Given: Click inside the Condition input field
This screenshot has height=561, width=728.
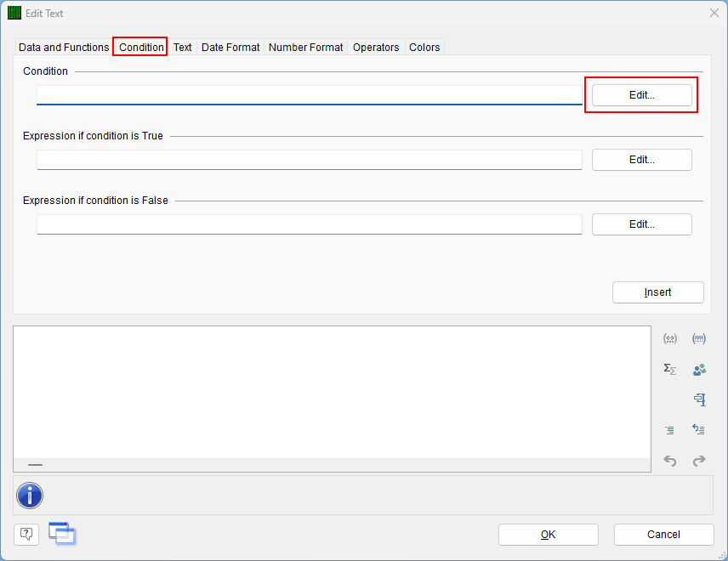Looking at the screenshot, I should [x=306, y=95].
